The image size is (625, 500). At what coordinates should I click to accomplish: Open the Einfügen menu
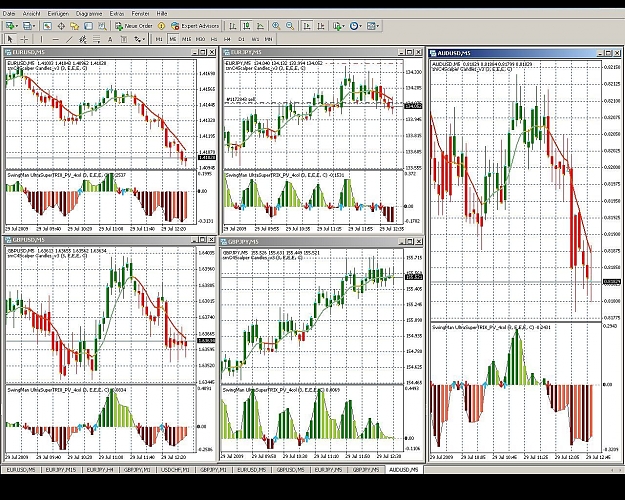click(58, 14)
